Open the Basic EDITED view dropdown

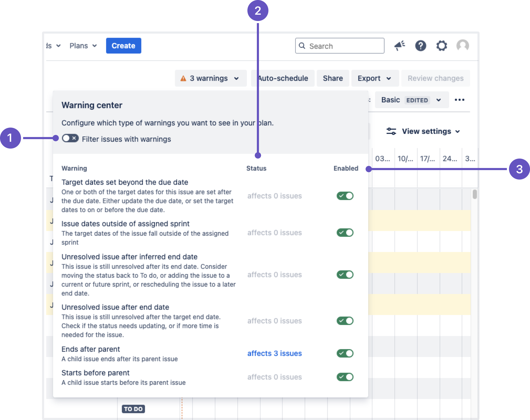pos(411,100)
